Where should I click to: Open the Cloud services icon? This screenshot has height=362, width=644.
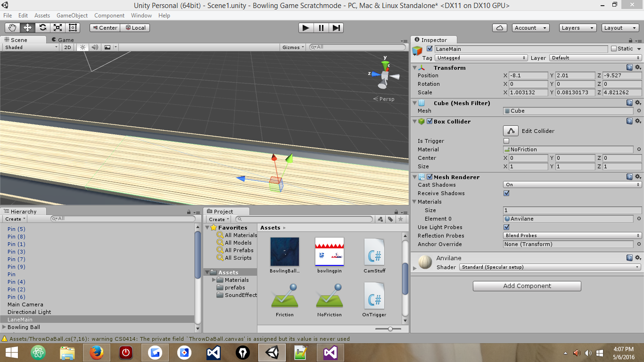[499, 28]
